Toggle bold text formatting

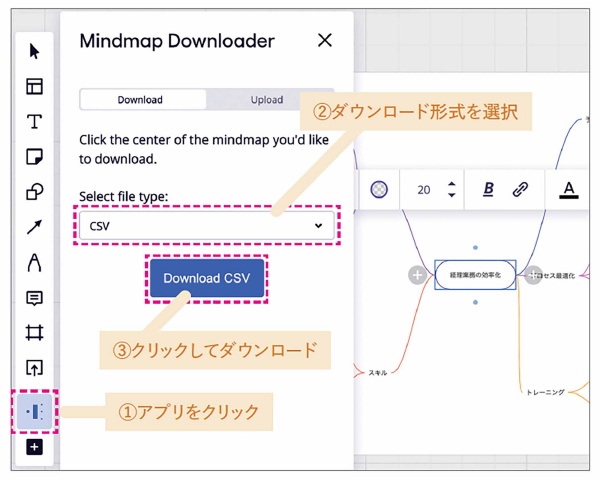point(489,188)
